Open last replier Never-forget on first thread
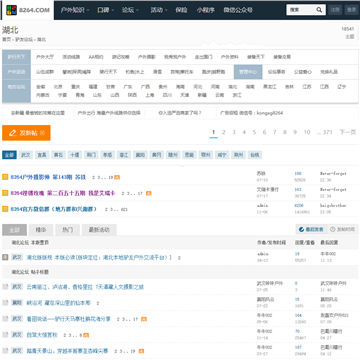The image size is (360, 360). [333, 174]
